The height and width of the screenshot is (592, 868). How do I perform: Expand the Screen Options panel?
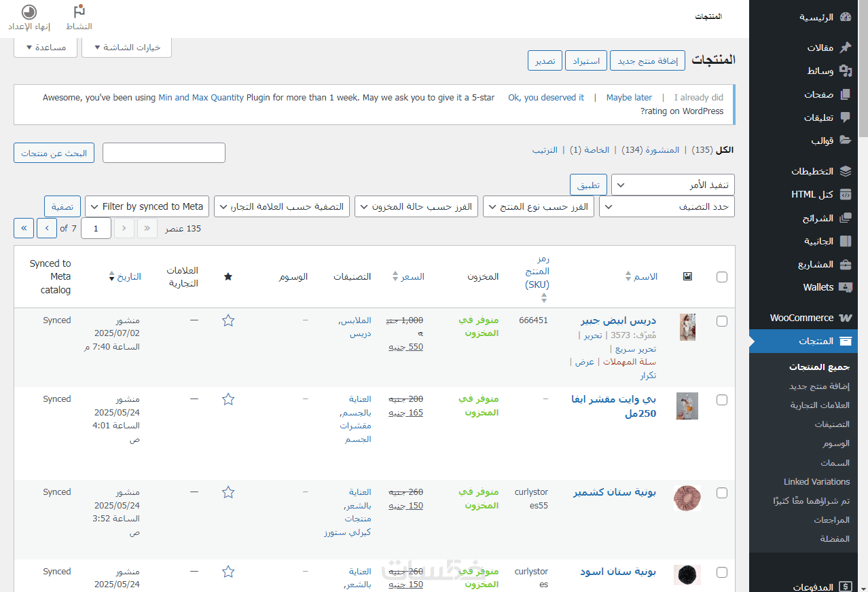[x=126, y=48]
